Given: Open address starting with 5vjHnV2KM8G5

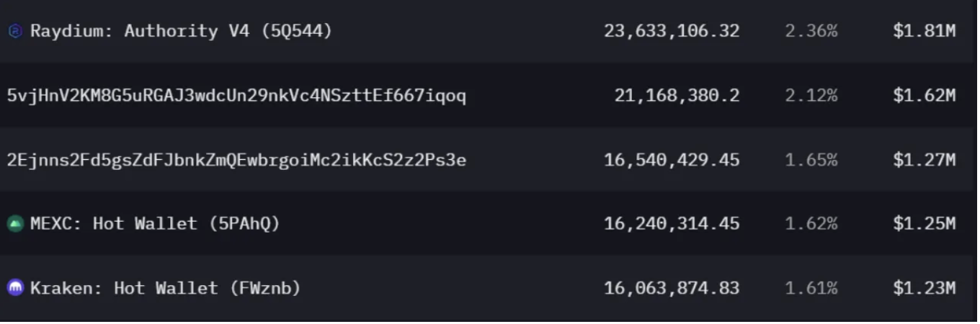Looking at the screenshot, I should [x=236, y=96].
